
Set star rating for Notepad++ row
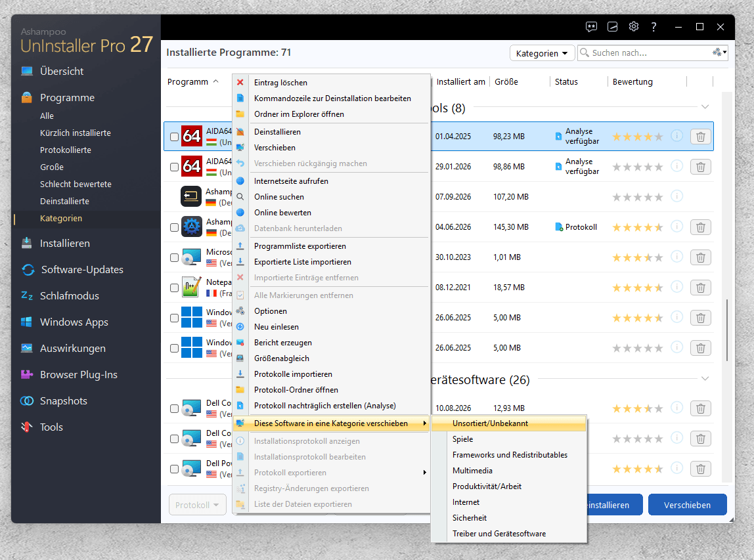[637, 288]
